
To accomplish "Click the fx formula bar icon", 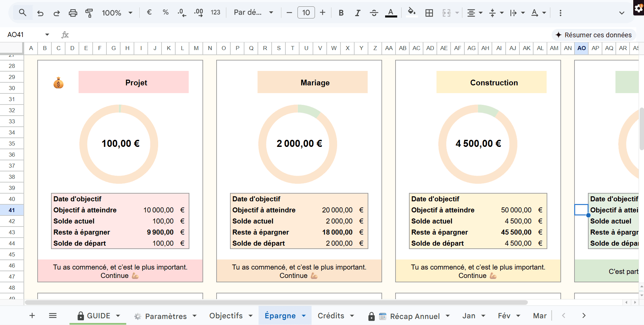I will (65, 35).
